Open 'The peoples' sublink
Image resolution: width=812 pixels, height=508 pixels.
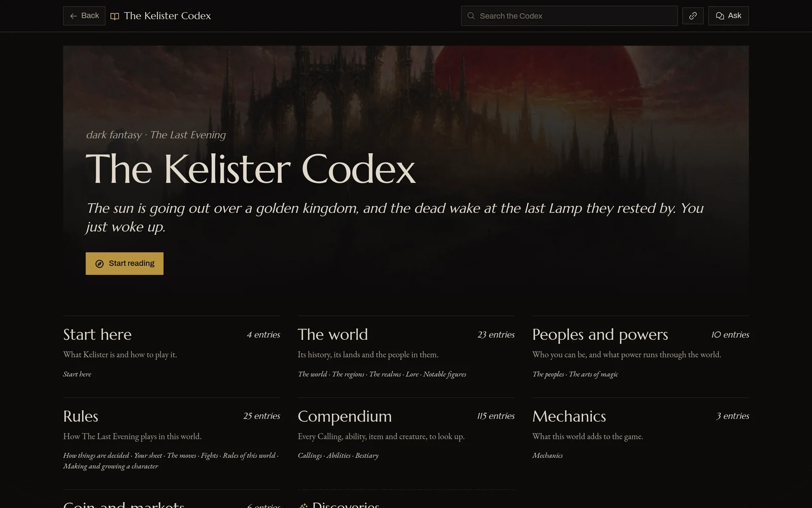[548, 374]
